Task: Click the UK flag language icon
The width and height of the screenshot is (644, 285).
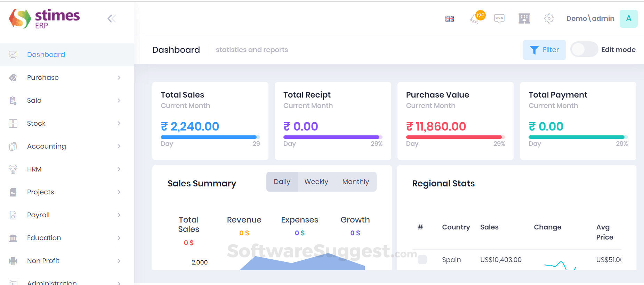Action: tap(449, 19)
